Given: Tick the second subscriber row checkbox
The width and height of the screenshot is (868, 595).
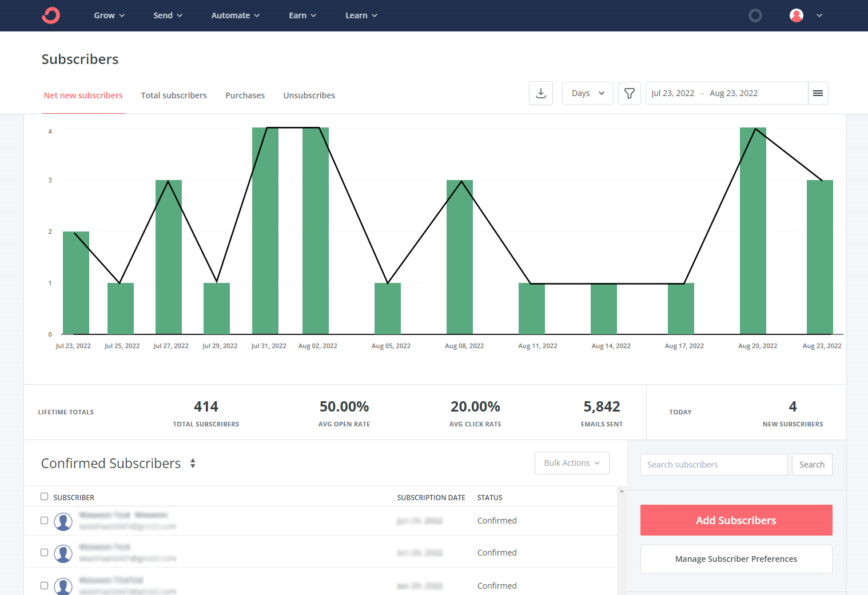Looking at the screenshot, I should coord(44,553).
